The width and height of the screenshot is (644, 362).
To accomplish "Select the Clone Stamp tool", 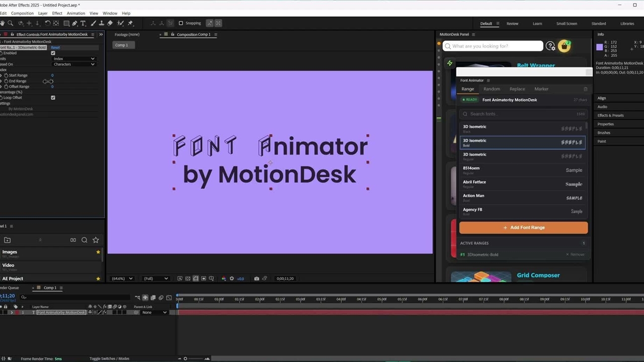I will click(101, 23).
